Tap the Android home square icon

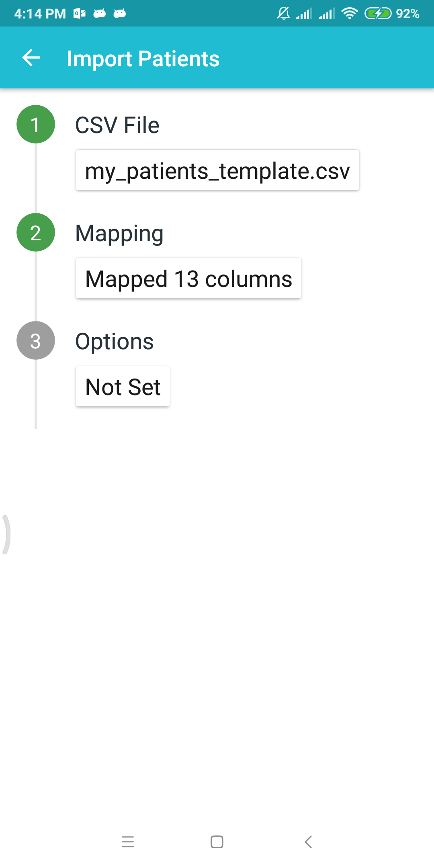click(217, 841)
